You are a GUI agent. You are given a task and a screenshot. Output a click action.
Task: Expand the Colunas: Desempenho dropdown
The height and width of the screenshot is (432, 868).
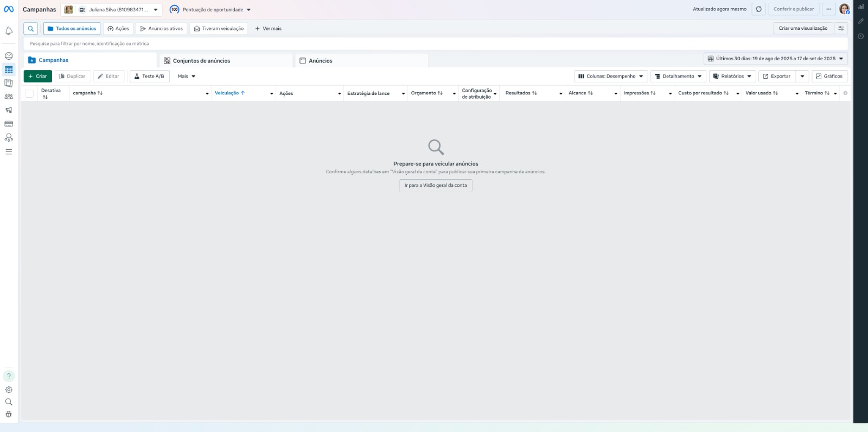pyautogui.click(x=611, y=77)
